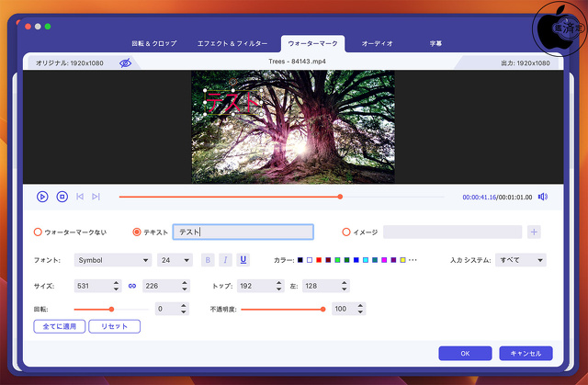Open the '入力システム' dropdown showing すべて
The height and width of the screenshot is (385, 588).
(x=521, y=260)
